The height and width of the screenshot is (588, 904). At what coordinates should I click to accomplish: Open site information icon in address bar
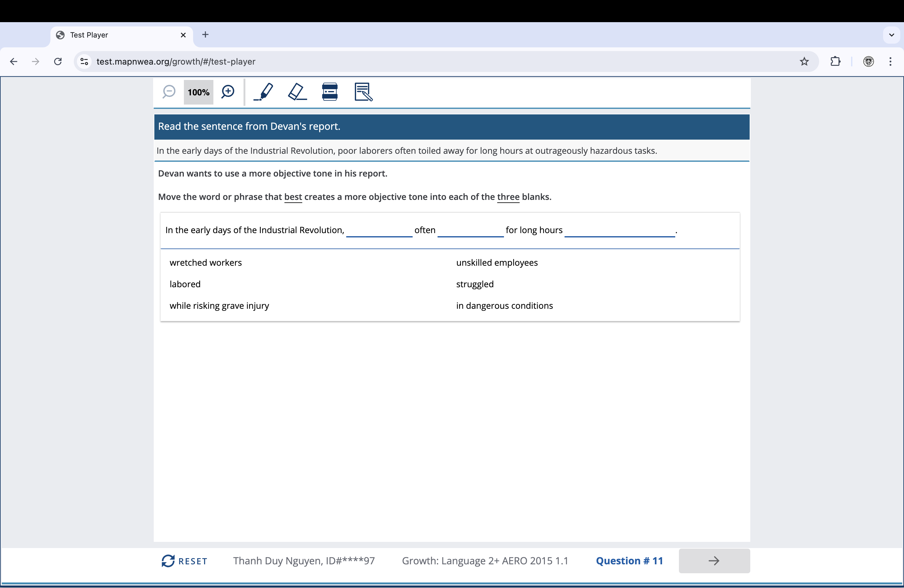pos(84,61)
